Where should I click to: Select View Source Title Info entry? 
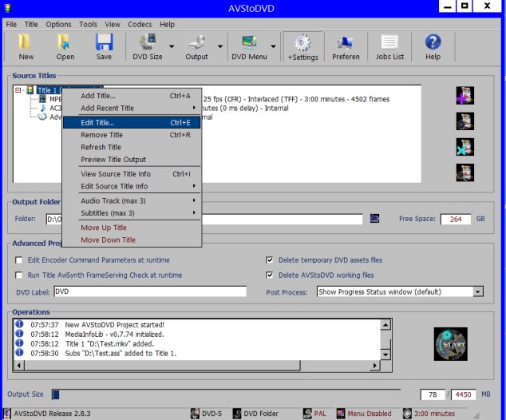tap(132, 174)
